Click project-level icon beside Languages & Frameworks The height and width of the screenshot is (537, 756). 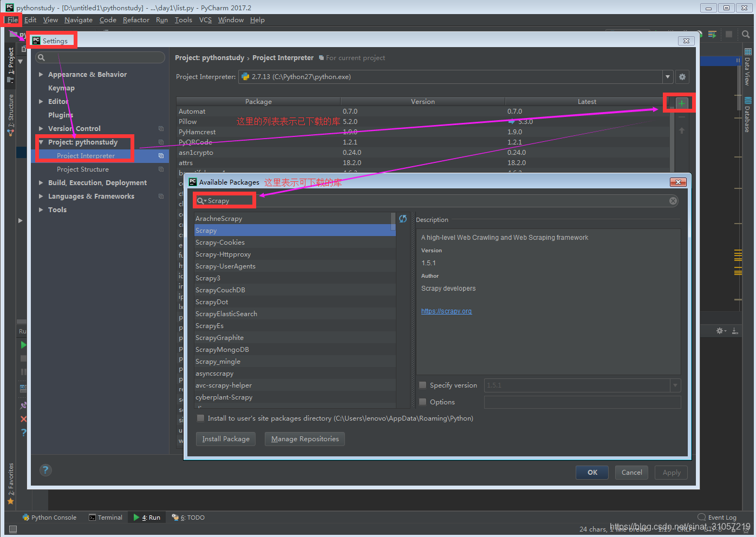click(x=161, y=196)
